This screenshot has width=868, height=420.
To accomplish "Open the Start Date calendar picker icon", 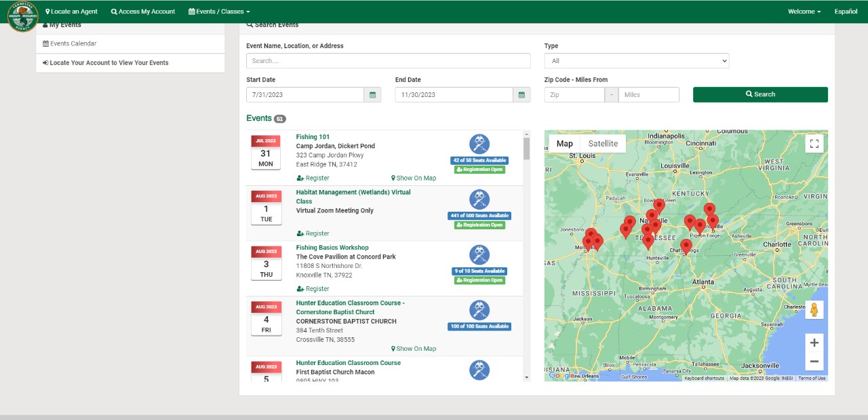I will 372,95.
